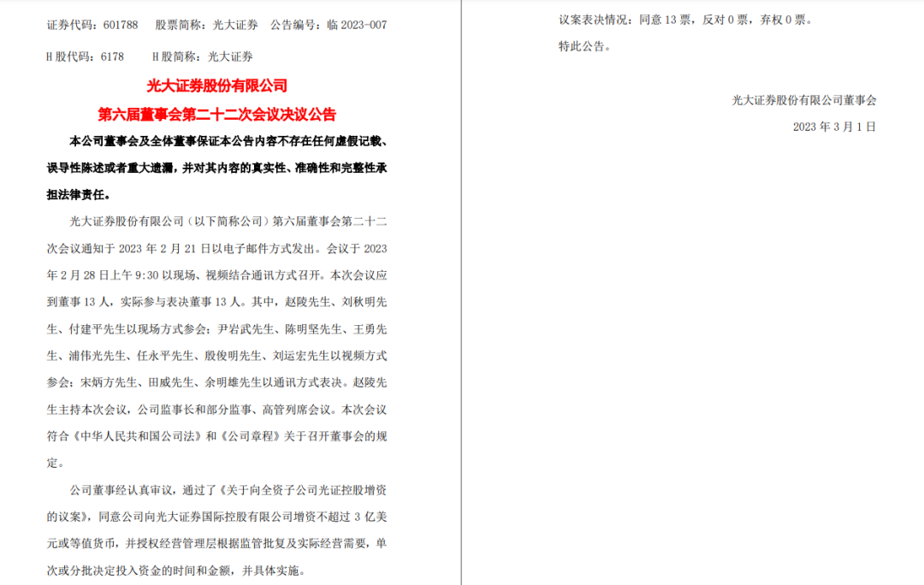
Task: Click the bold line ending '担法律责任。'
Action: click(79, 194)
